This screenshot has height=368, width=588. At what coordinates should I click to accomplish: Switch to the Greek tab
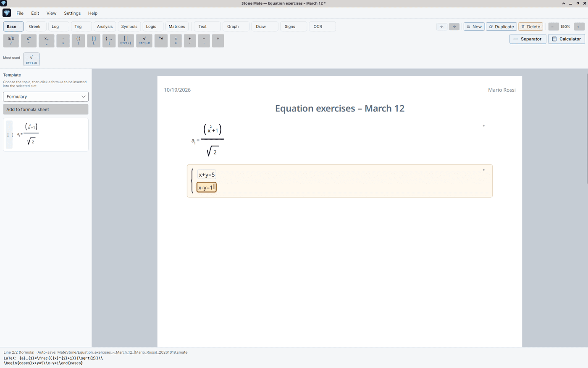coord(35,26)
